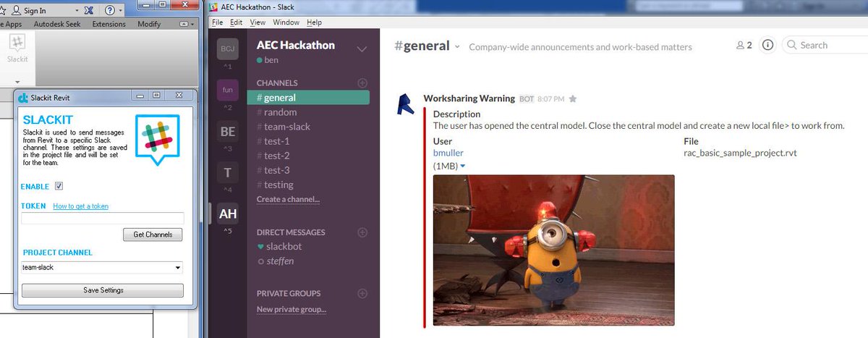Screen dimensions: 868x338
Task: Open slackbot direct message
Action: tap(279, 246)
